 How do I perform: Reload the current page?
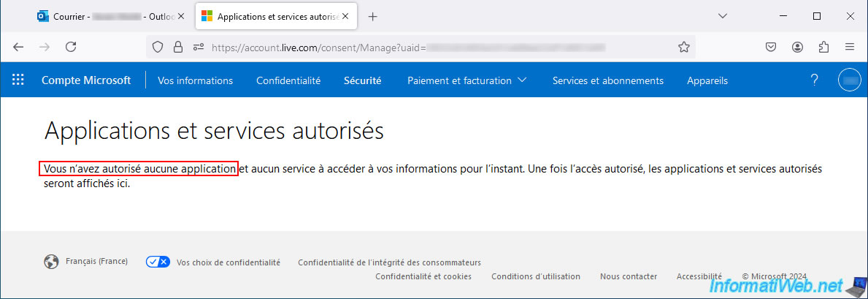point(71,47)
